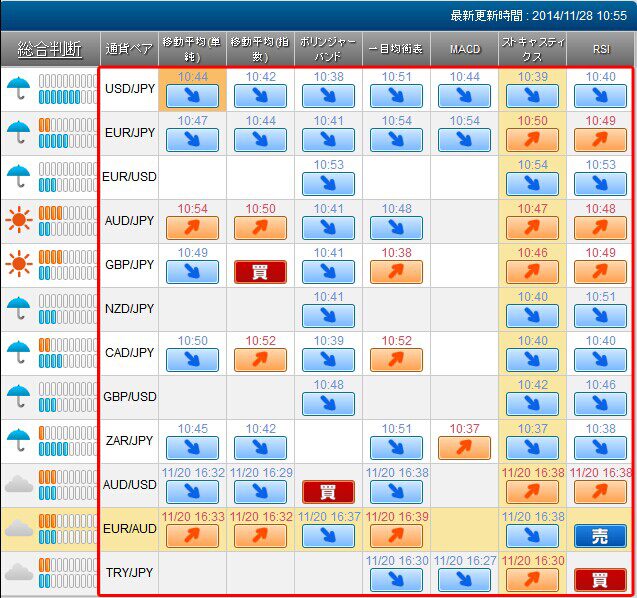The width and height of the screenshot is (637, 598).
Task: Click the EUR/AUD blue 売 sell button
Action: (600, 536)
